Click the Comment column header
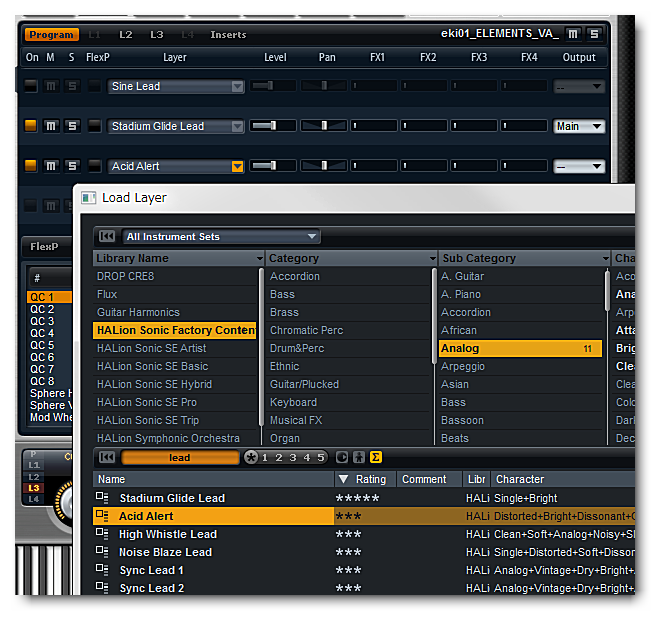 429,479
